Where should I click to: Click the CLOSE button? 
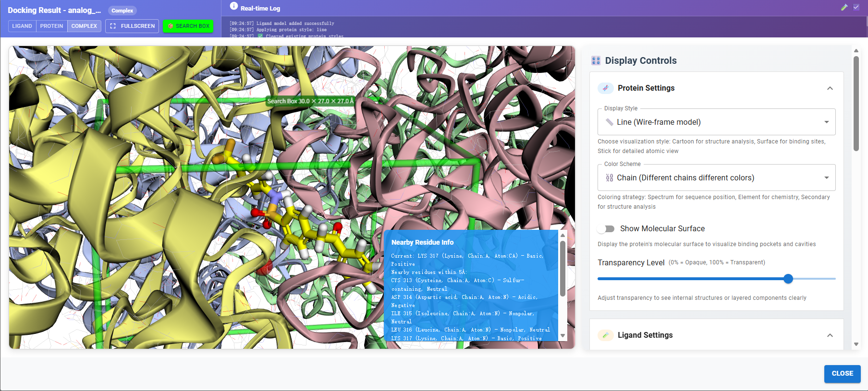[842, 374]
